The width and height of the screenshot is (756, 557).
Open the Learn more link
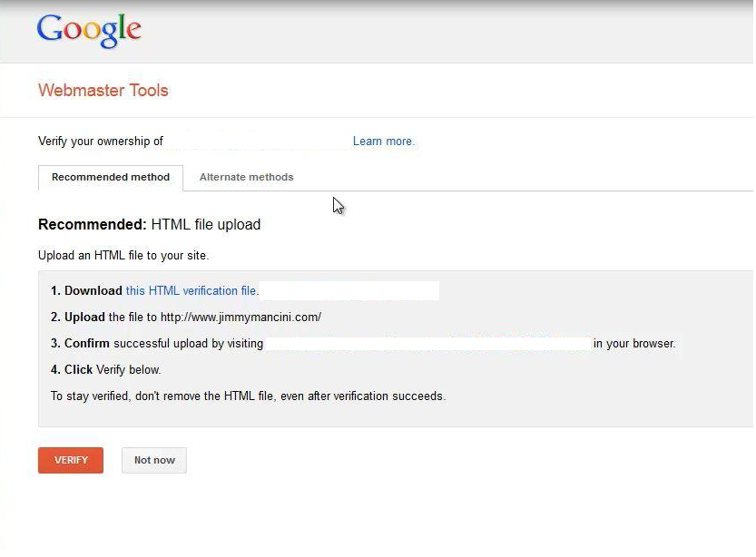[x=383, y=142]
